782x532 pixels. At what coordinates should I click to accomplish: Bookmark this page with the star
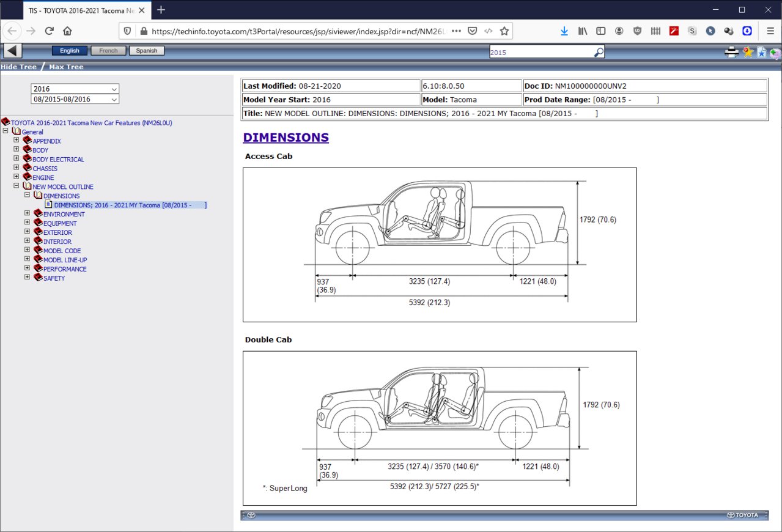tap(504, 31)
